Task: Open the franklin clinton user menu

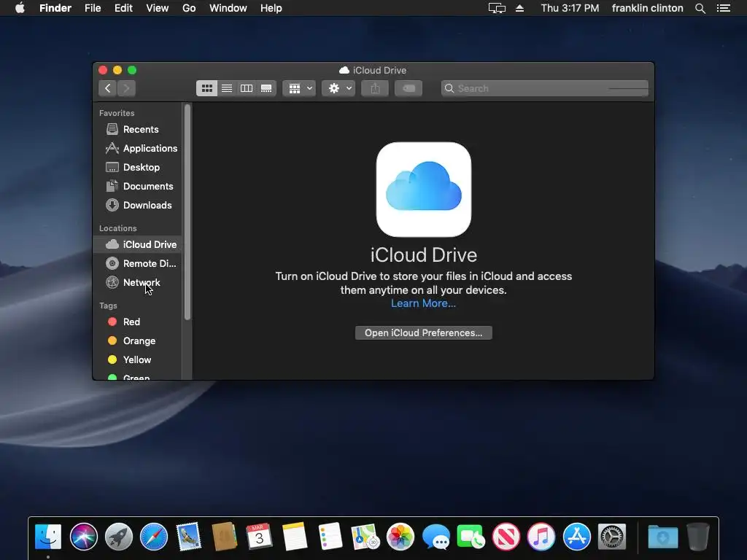Action: (648, 8)
